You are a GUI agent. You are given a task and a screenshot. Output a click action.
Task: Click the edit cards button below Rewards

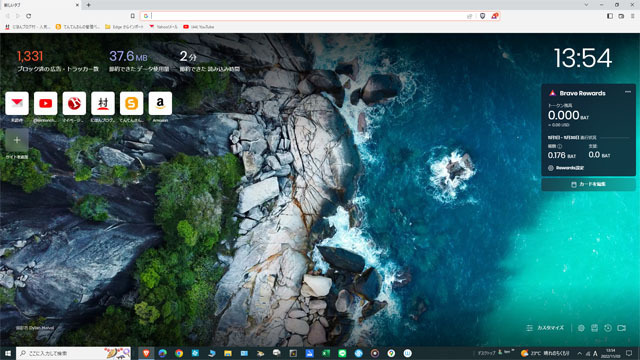pyautogui.click(x=588, y=184)
